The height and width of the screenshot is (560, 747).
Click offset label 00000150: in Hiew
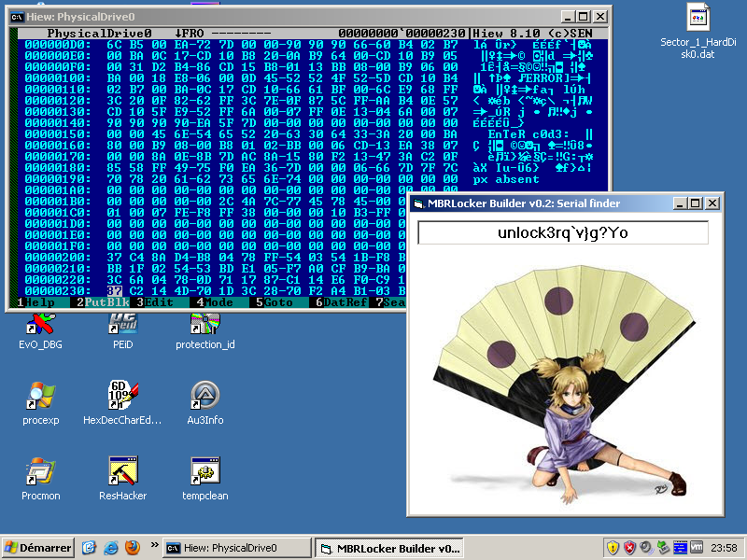(58, 134)
